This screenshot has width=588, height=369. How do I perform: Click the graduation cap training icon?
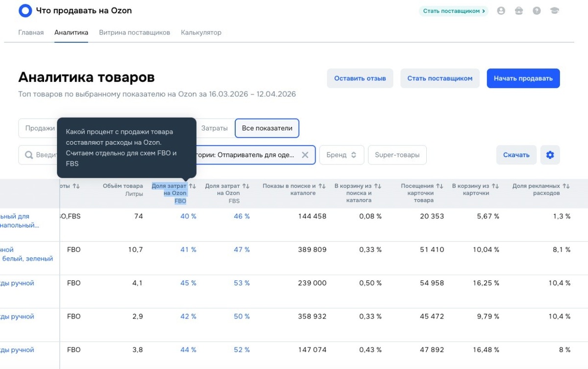(554, 11)
